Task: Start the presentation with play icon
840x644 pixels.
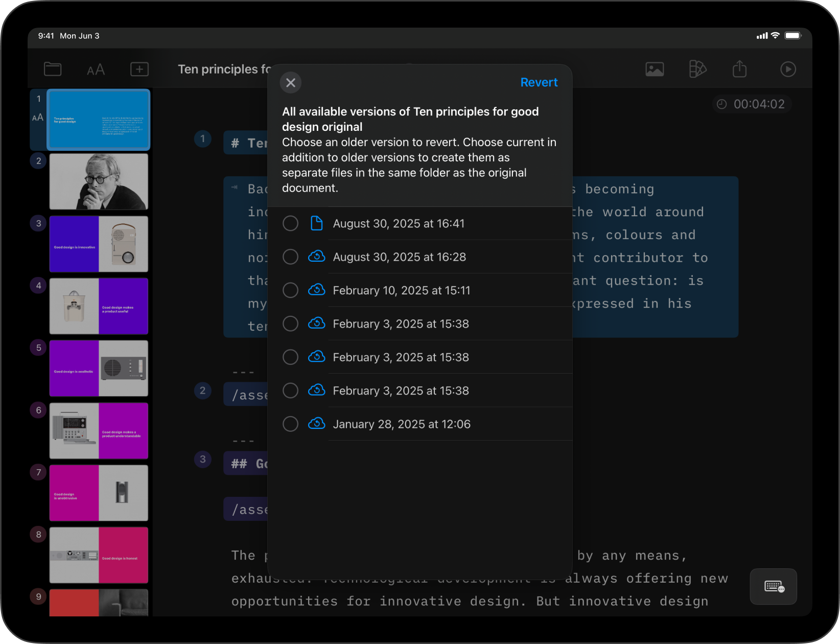Action: pos(788,69)
